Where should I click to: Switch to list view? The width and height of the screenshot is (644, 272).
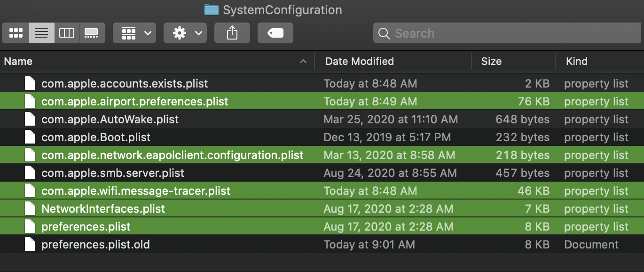[41, 33]
